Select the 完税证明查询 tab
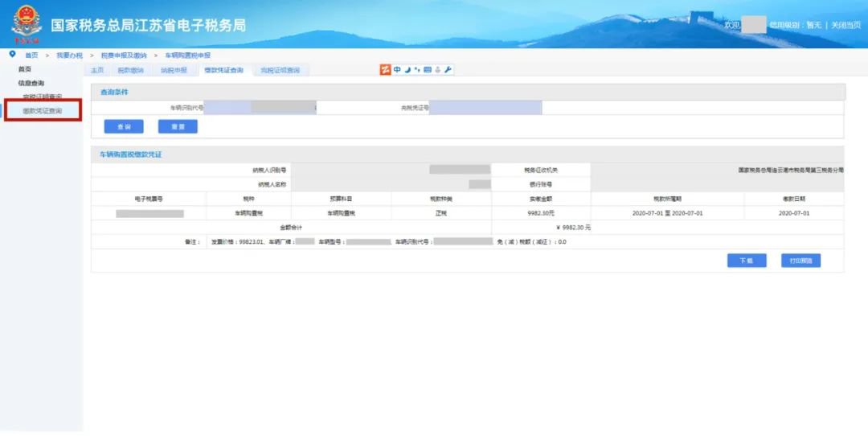This screenshot has width=868, height=436. point(280,71)
